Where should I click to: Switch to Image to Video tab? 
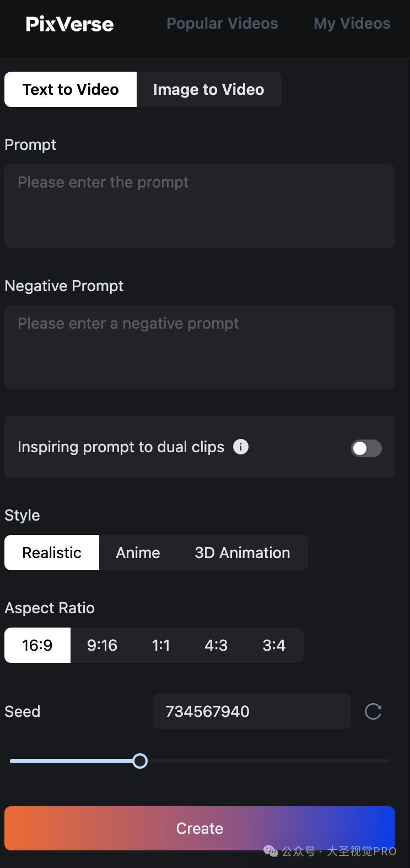209,89
